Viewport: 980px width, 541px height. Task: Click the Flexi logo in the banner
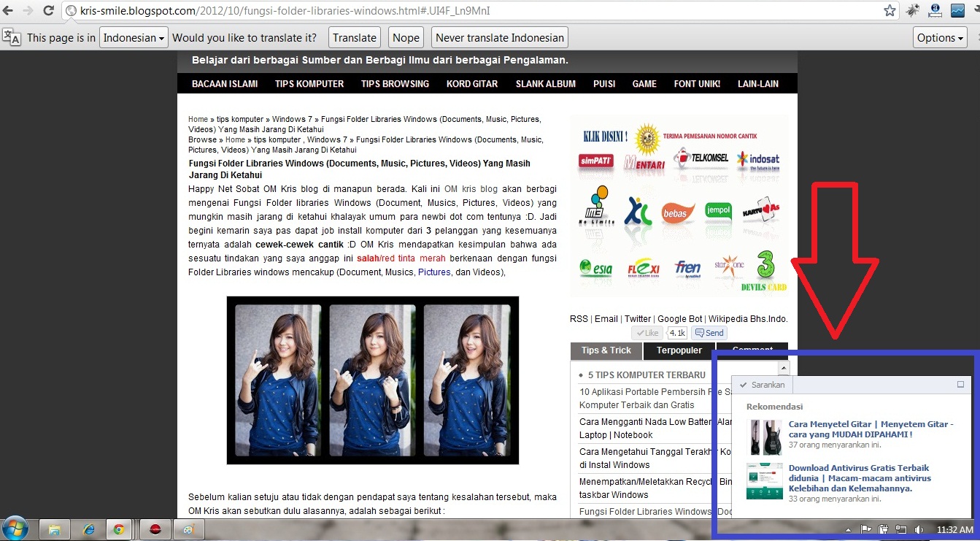point(643,268)
